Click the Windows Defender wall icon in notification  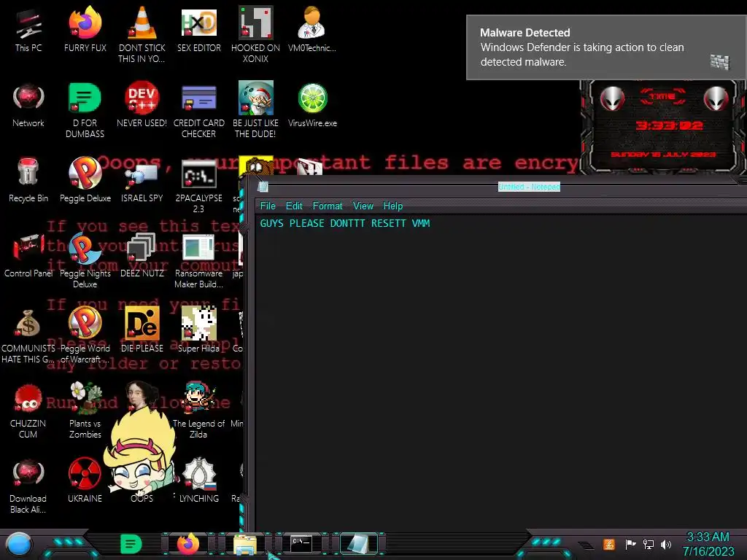pos(719,61)
